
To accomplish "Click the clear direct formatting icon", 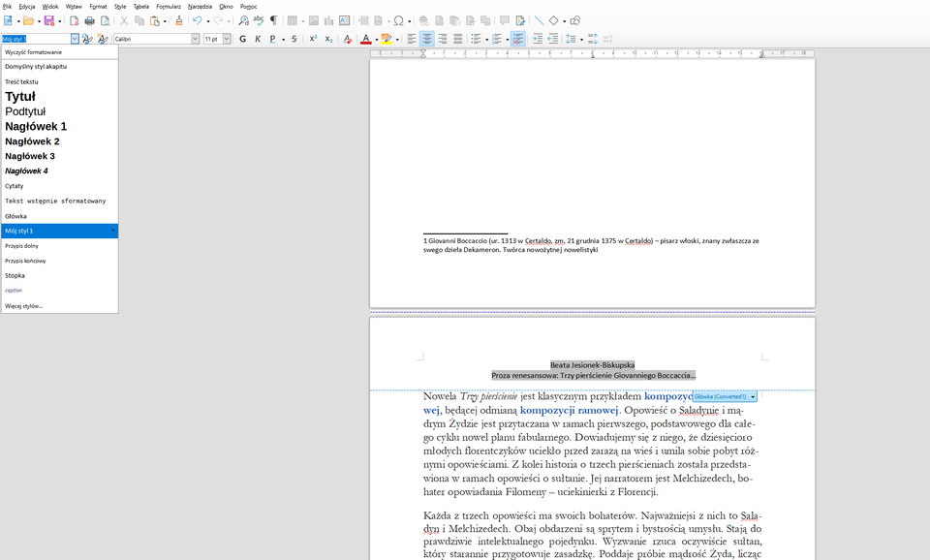I will [347, 39].
